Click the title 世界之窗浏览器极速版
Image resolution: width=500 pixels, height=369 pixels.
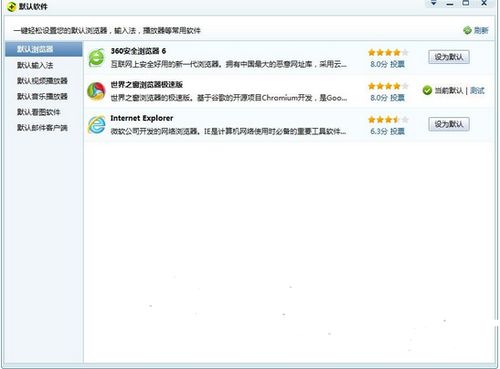coord(147,85)
